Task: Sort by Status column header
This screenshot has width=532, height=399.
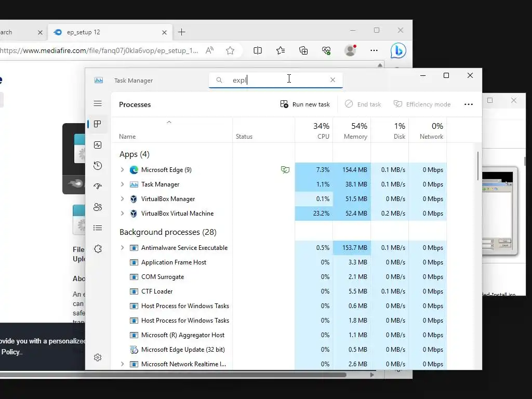Action: 263,130
